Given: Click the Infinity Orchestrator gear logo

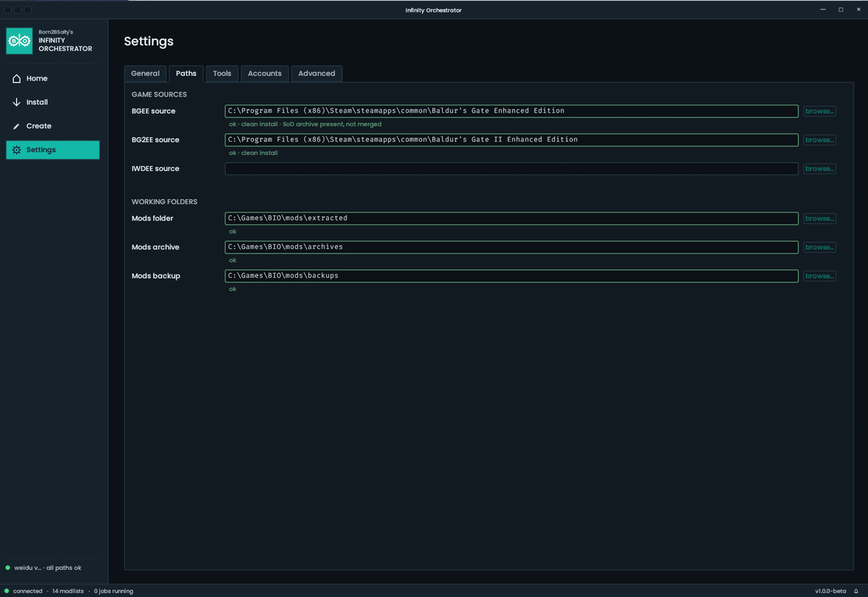Looking at the screenshot, I should (x=19, y=41).
